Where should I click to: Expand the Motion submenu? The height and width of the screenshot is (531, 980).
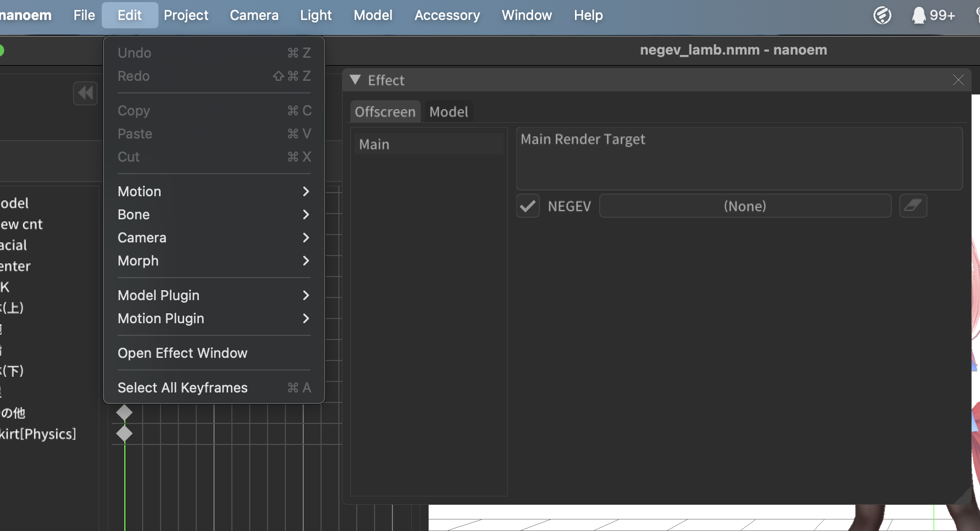(214, 192)
